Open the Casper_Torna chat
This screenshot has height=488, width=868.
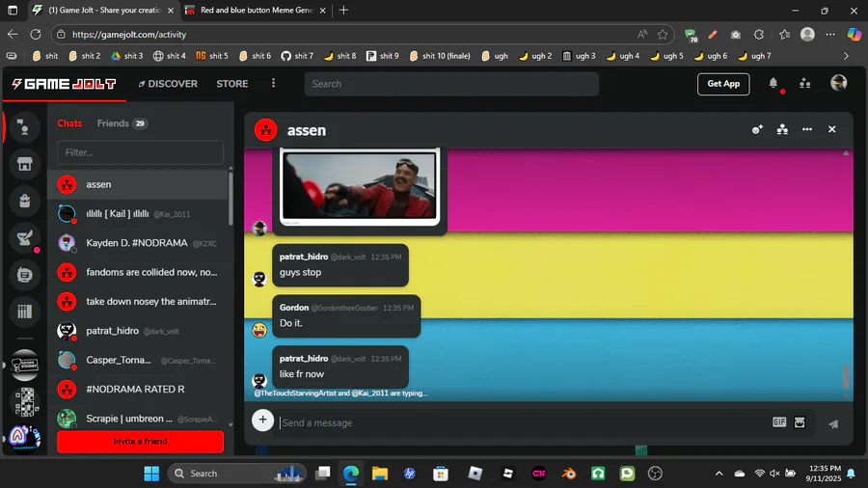point(138,360)
